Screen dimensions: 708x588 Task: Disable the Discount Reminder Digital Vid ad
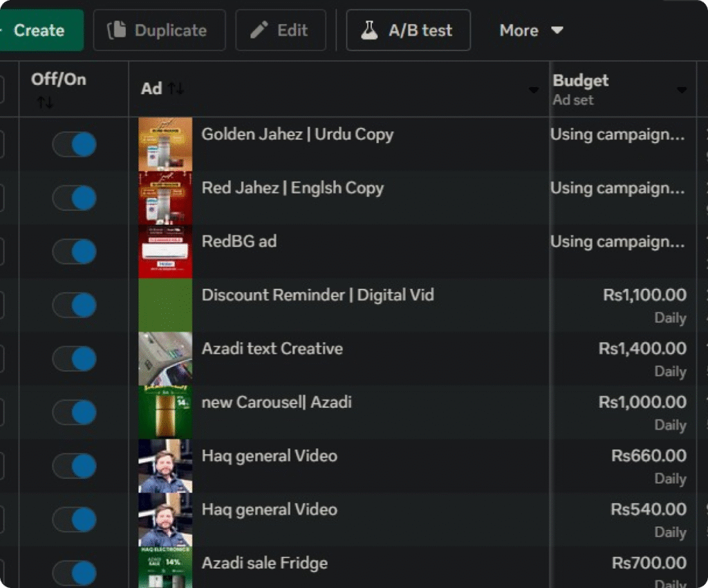75,305
